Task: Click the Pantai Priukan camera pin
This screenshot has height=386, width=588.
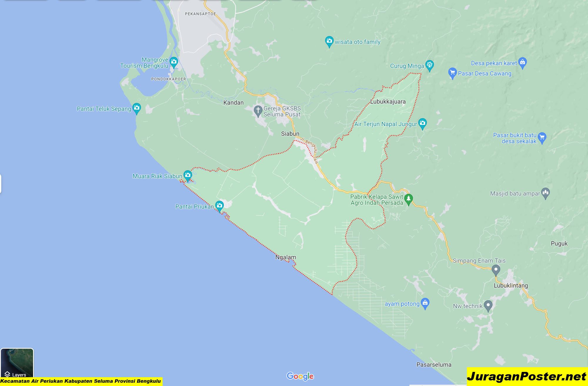Action: tap(219, 206)
